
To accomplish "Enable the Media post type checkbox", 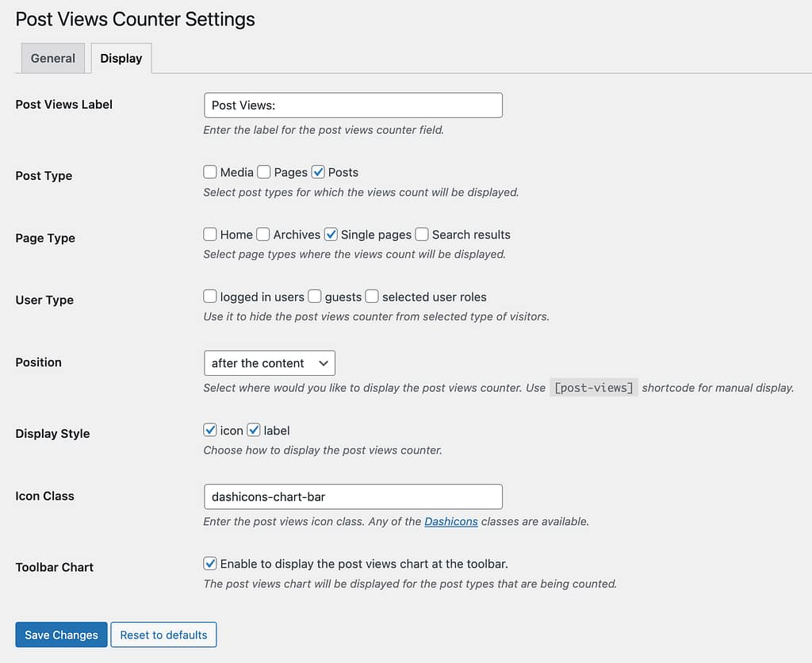I will click(210, 172).
